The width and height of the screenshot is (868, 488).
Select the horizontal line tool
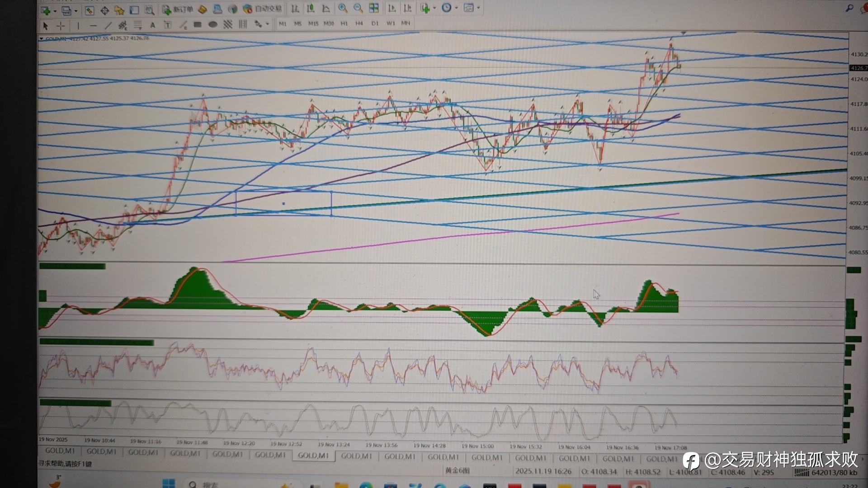pyautogui.click(x=93, y=26)
